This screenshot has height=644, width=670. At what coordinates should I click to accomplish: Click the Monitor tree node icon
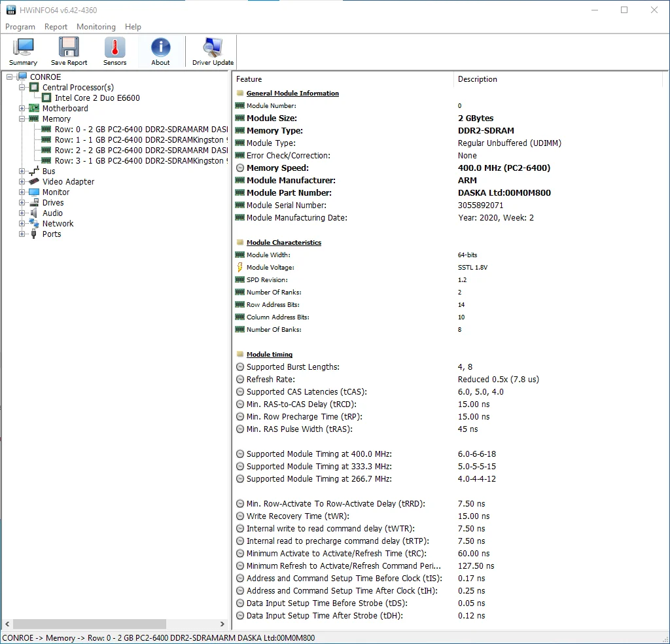[34, 192]
